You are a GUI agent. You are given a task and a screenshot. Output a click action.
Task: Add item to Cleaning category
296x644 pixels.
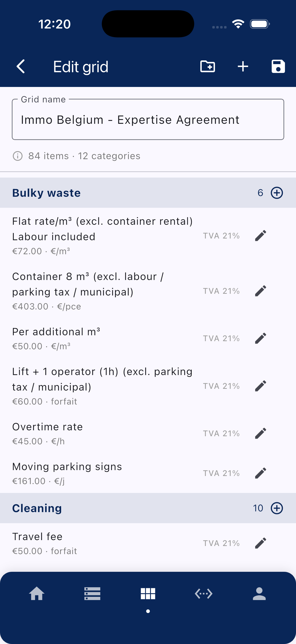tap(277, 508)
